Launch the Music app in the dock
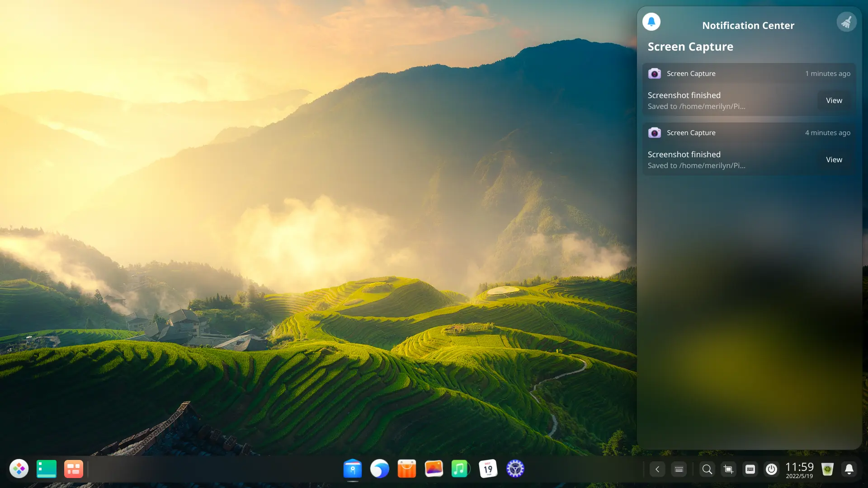 pos(460,469)
